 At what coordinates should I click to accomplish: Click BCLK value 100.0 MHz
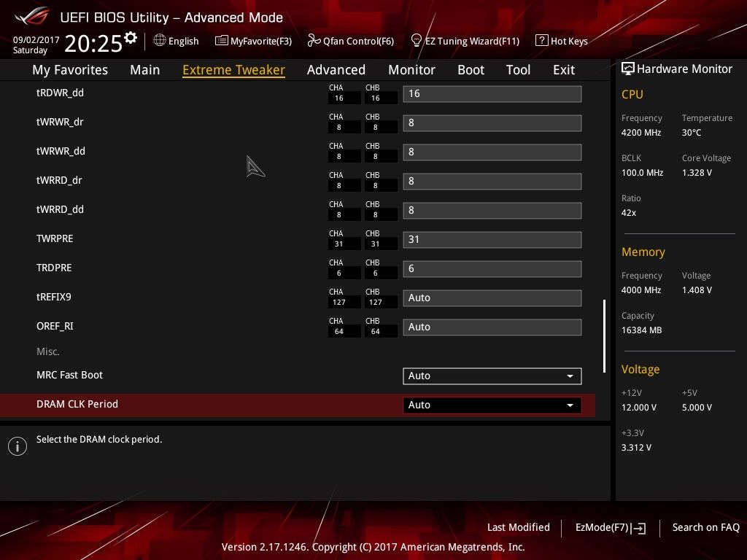point(642,172)
